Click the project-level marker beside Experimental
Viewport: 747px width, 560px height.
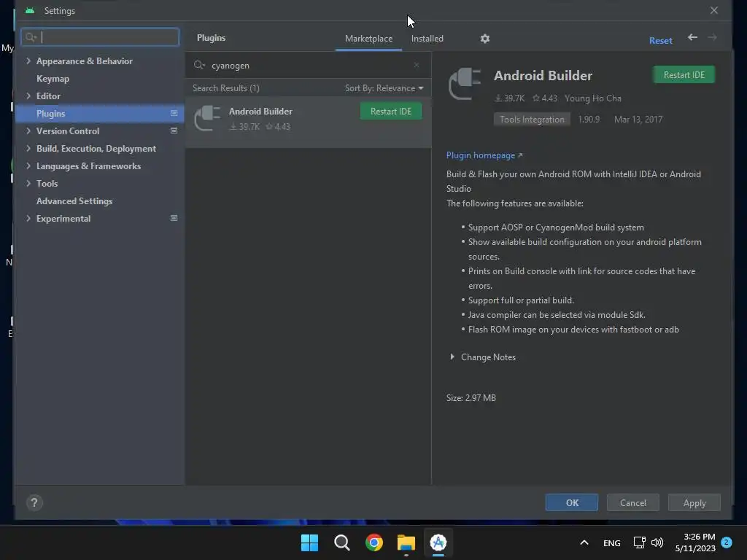click(x=174, y=218)
